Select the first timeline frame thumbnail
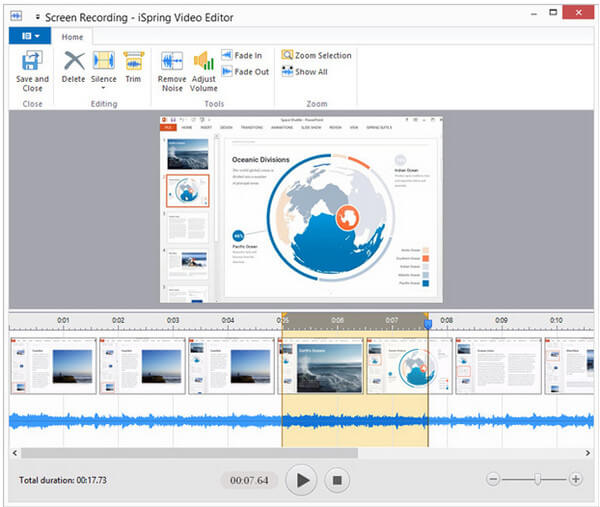 [53, 366]
